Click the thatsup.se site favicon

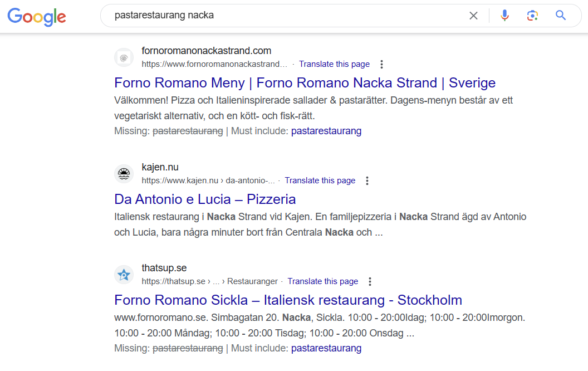click(x=124, y=275)
